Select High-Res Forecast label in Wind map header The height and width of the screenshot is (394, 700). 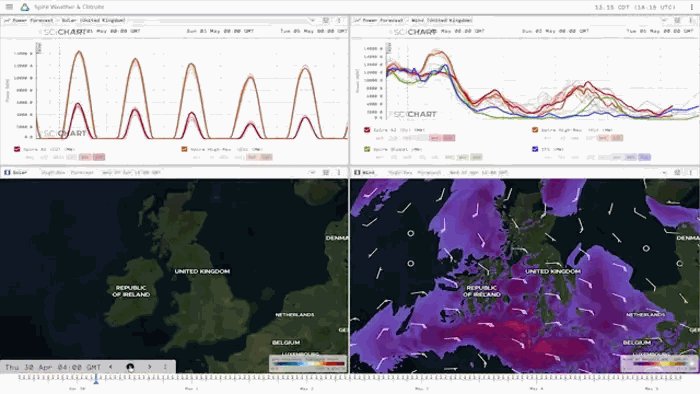point(414,172)
